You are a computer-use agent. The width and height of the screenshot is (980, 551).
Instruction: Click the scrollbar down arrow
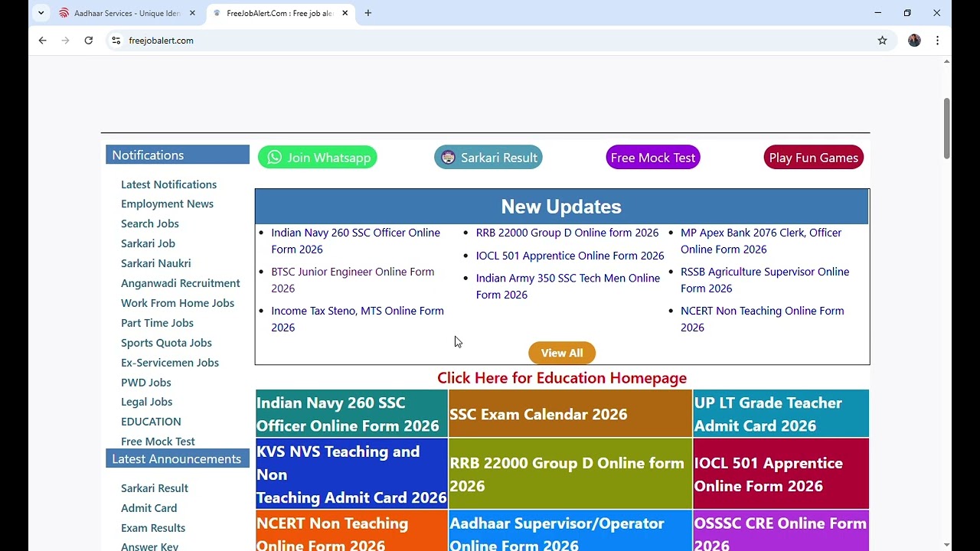pyautogui.click(x=947, y=545)
